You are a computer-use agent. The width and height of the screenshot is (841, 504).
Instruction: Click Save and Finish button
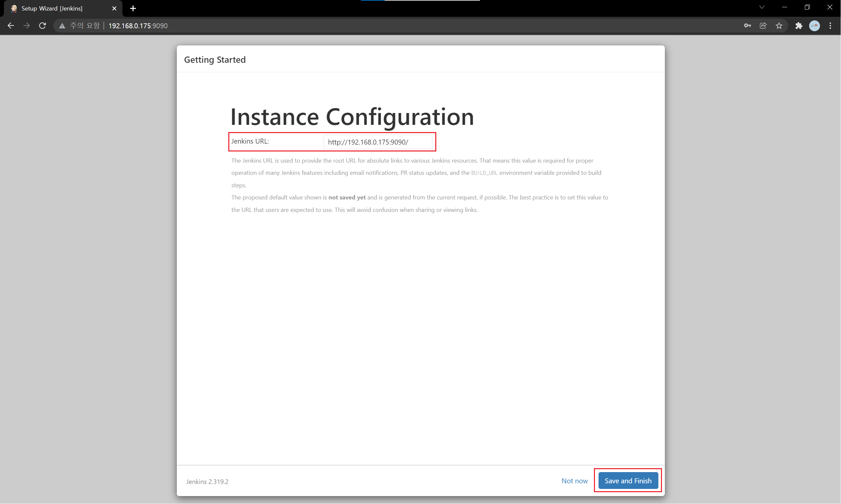point(628,481)
